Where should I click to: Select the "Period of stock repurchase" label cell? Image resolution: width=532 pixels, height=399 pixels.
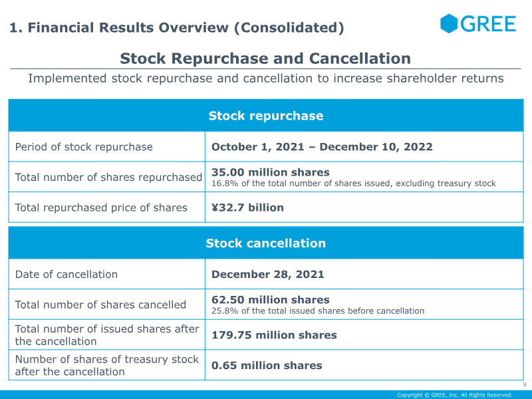click(84, 147)
